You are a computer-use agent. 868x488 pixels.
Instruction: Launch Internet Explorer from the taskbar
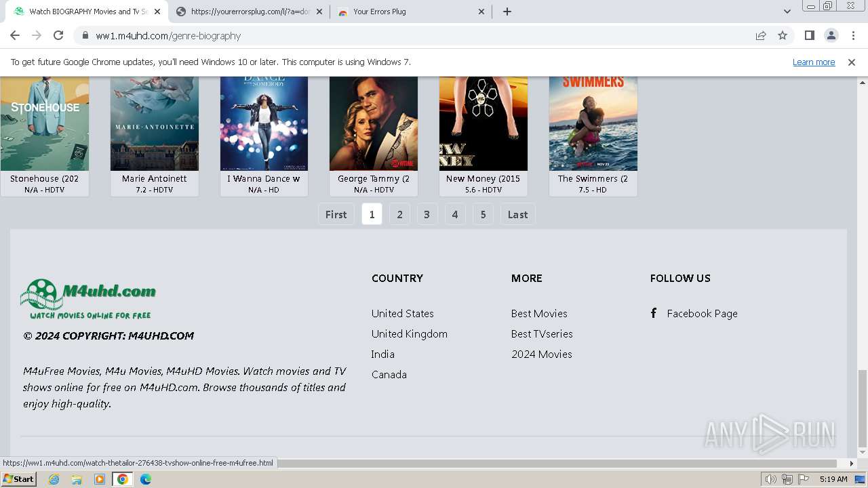(x=54, y=479)
